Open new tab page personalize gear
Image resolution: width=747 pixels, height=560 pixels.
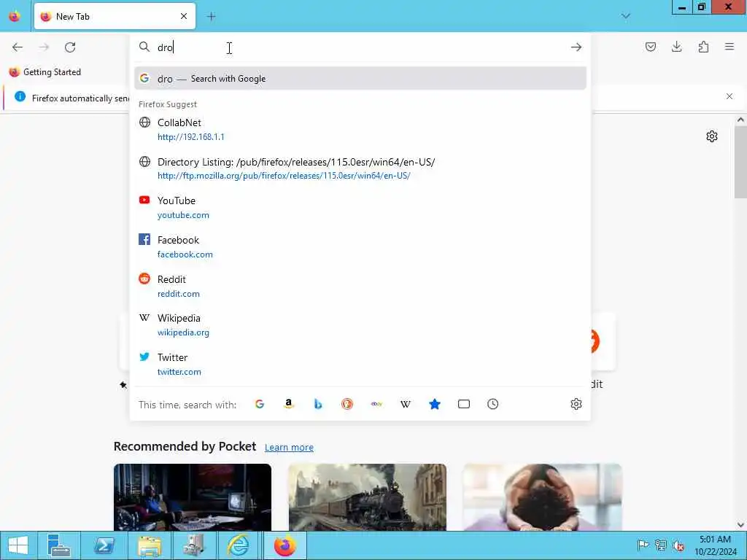(712, 136)
